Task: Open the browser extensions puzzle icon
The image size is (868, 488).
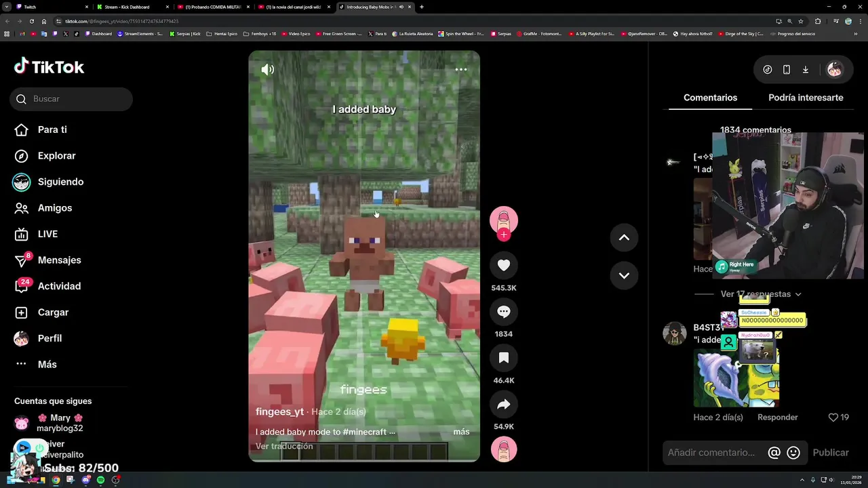Action: click(817, 21)
